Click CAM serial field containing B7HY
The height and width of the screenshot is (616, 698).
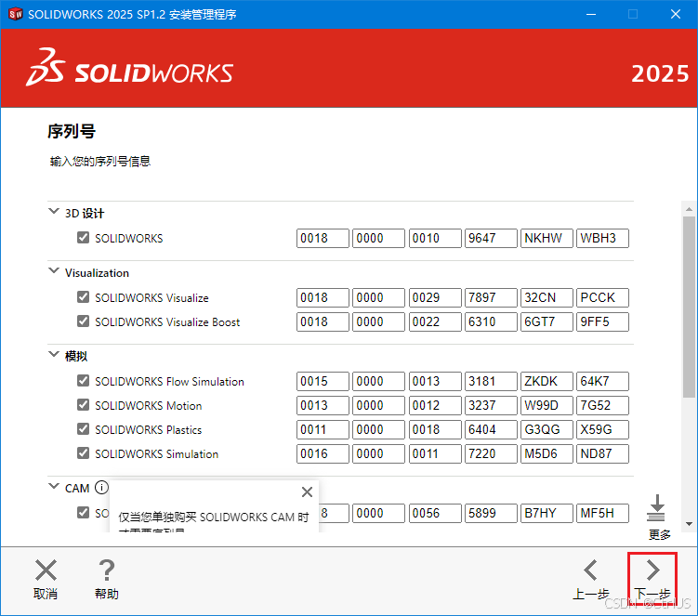click(x=547, y=513)
